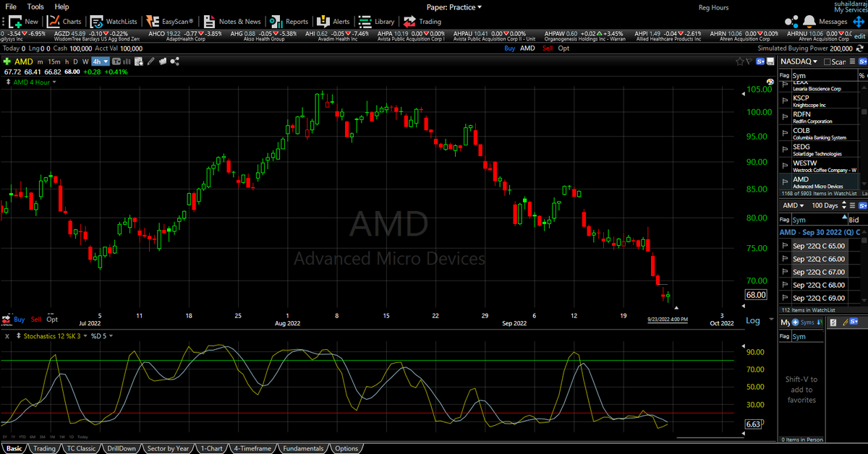Click Buy in the top order bar
Viewport: 868px width, 454px height.
pyautogui.click(x=509, y=48)
